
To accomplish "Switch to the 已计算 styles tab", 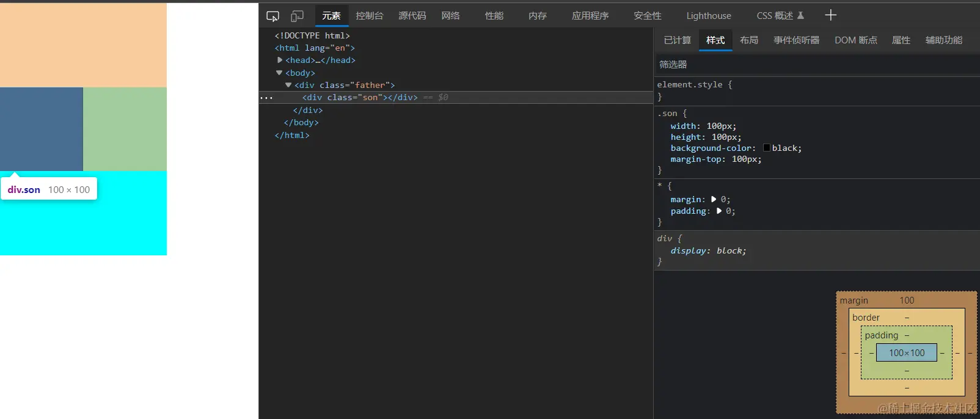I will [677, 40].
